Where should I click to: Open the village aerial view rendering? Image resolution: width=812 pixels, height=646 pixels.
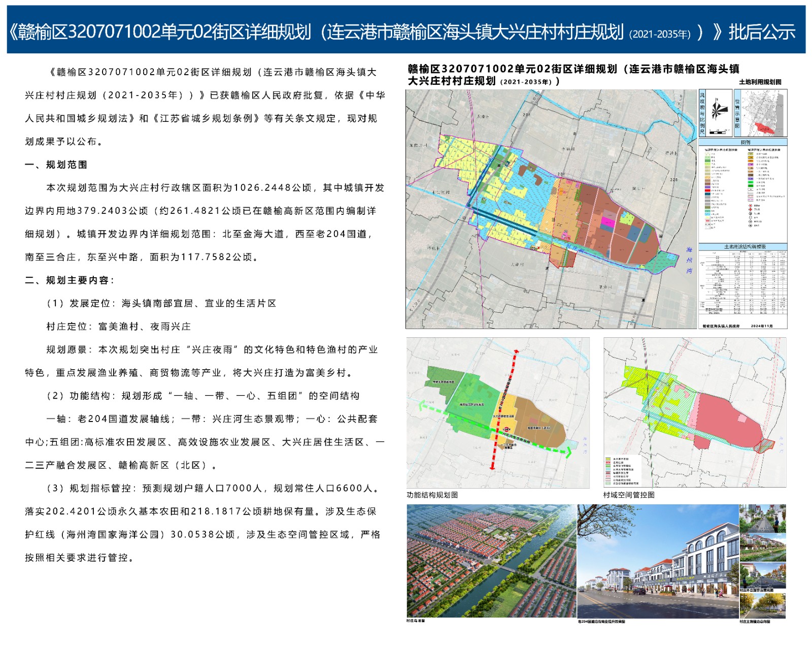point(491,561)
